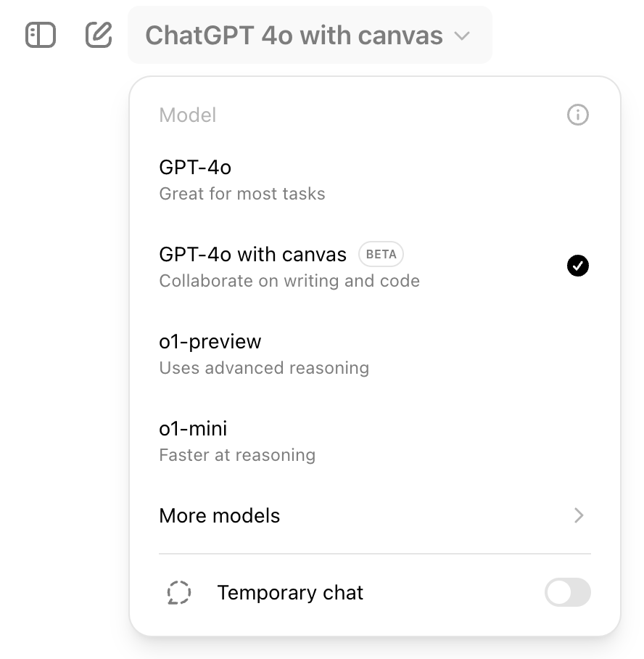The height and width of the screenshot is (659, 644).
Task: Click the model info circle icon
Action: 578,115
